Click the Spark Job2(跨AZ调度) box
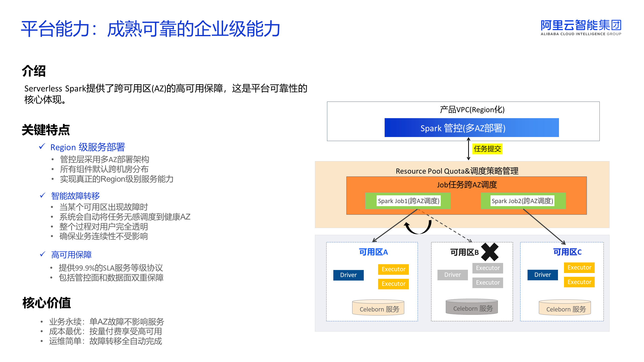 coord(523,201)
